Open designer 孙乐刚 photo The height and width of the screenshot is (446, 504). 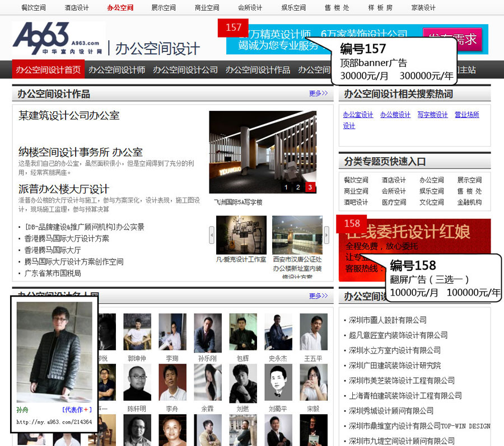coord(208,333)
